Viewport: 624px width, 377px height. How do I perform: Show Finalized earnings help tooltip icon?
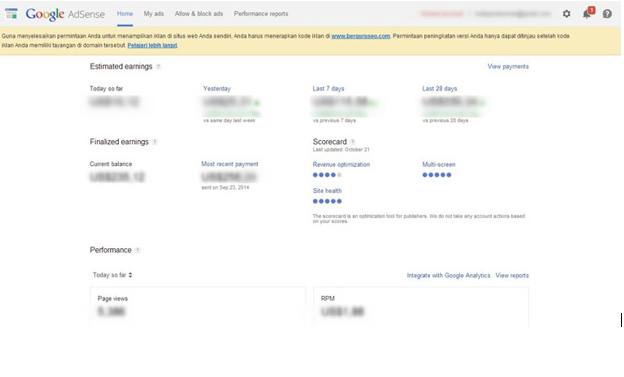tap(155, 142)
